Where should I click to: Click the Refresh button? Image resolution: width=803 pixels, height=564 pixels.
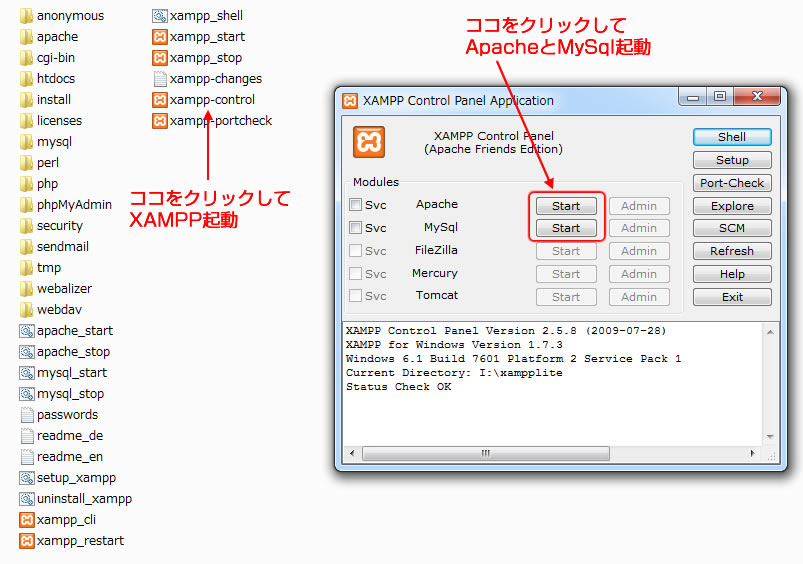732,251
